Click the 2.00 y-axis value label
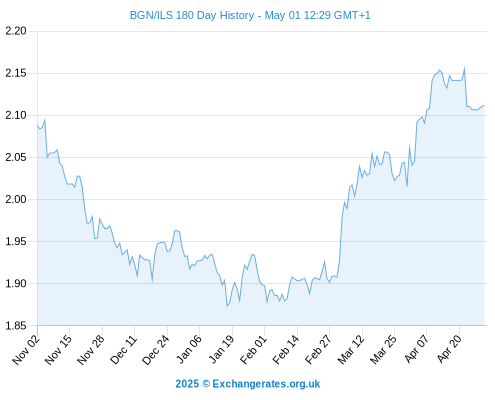Viewport: 495px width, 400px height. (16, 199)
